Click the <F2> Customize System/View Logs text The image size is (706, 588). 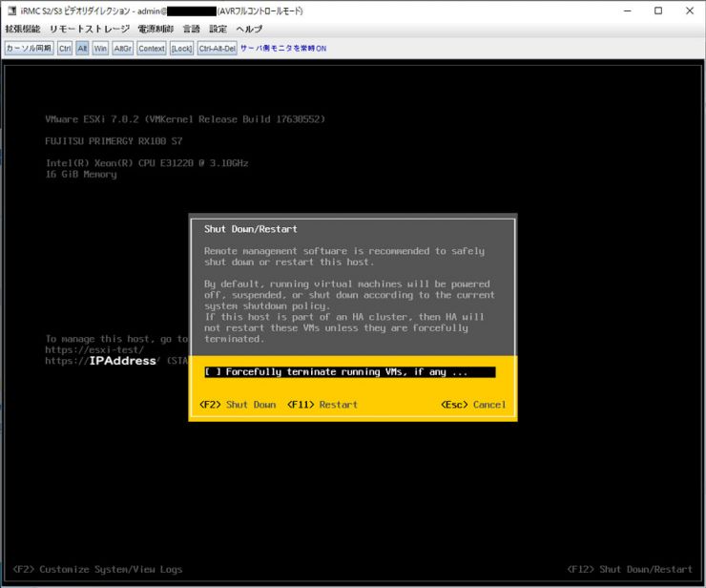coord(97,570)
